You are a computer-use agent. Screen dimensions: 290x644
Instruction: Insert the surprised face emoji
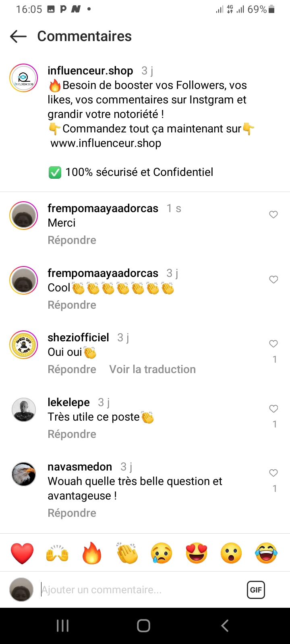pyautogui.click(x=231, y=553)
